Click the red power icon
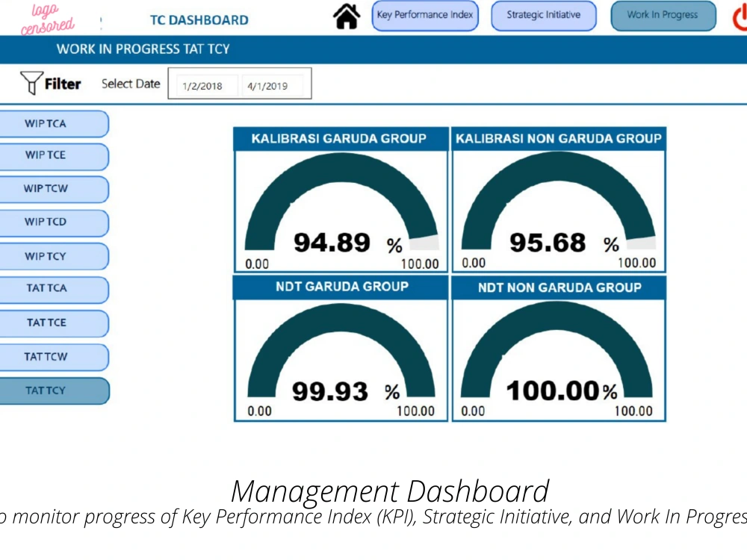This screenshot has width=747, height=560. 740,18
